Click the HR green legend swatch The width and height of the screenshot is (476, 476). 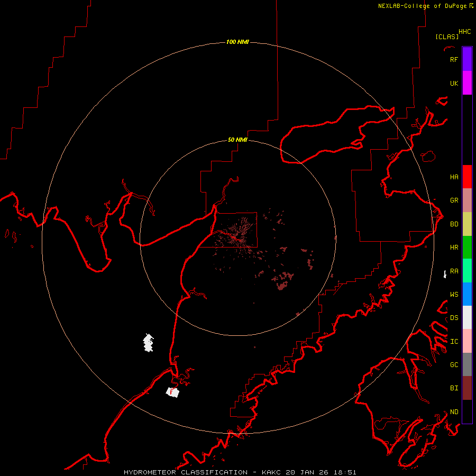click(467, 248)
